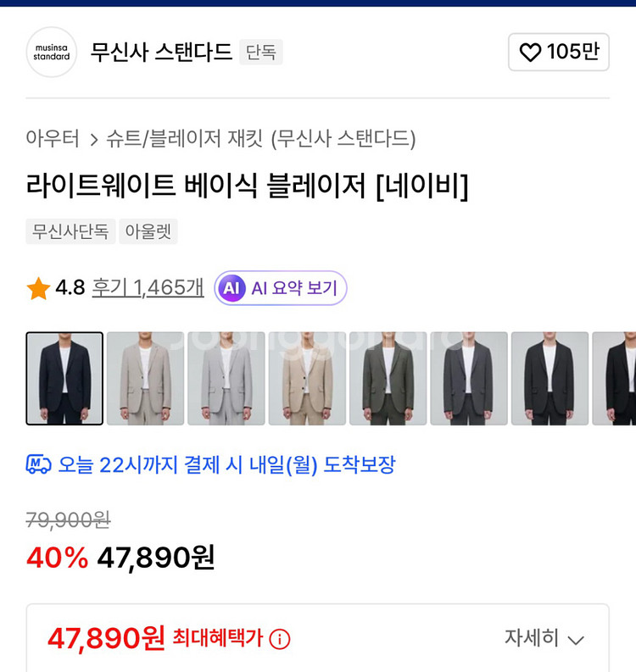Select the charcoal gray blazer thumbnail

pos(468,378)
